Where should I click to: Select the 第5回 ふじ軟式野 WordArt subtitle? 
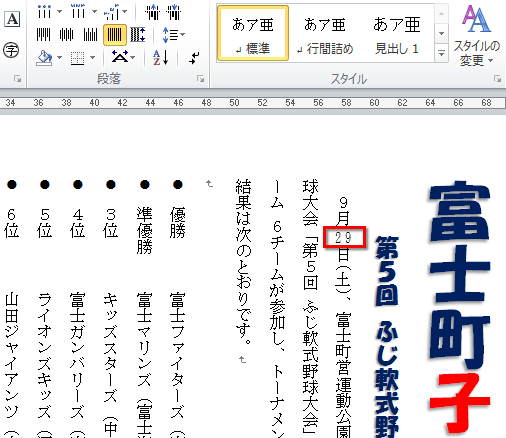pyautogui.click(x=387, y=337)
